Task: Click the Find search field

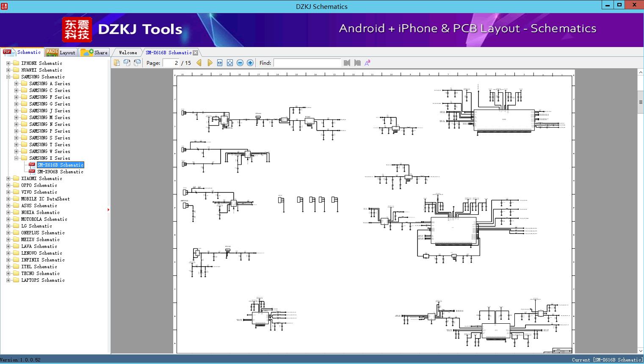Action: point(307,63)
